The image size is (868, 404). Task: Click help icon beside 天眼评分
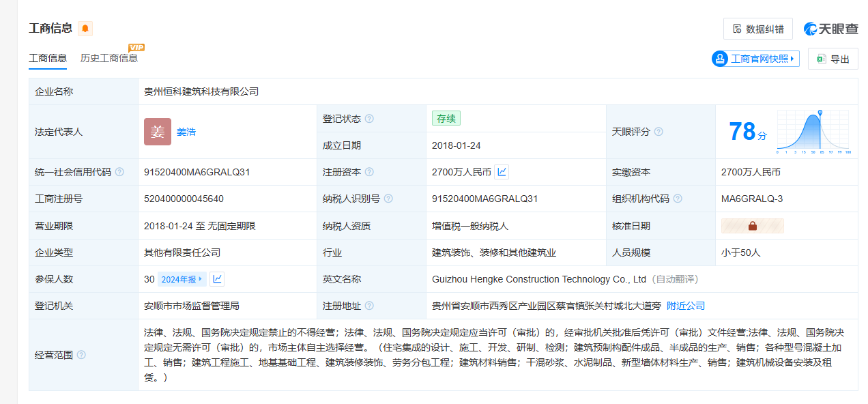pos(659,132)
